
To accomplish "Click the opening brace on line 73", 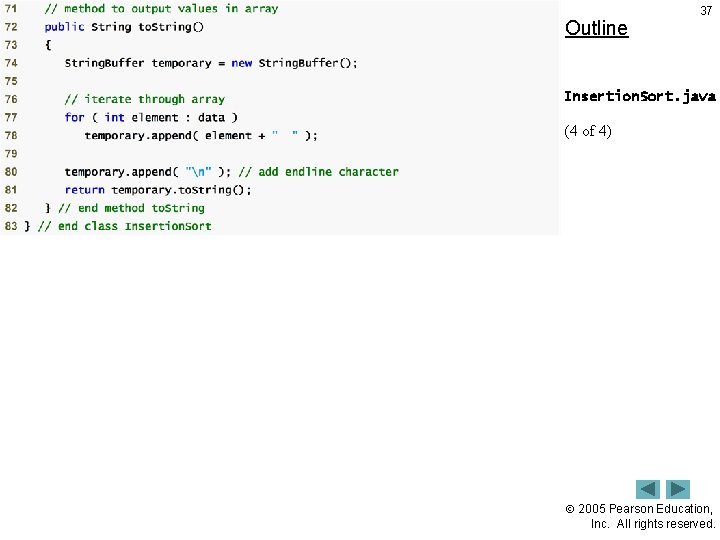I will click(x=48, y=45).
